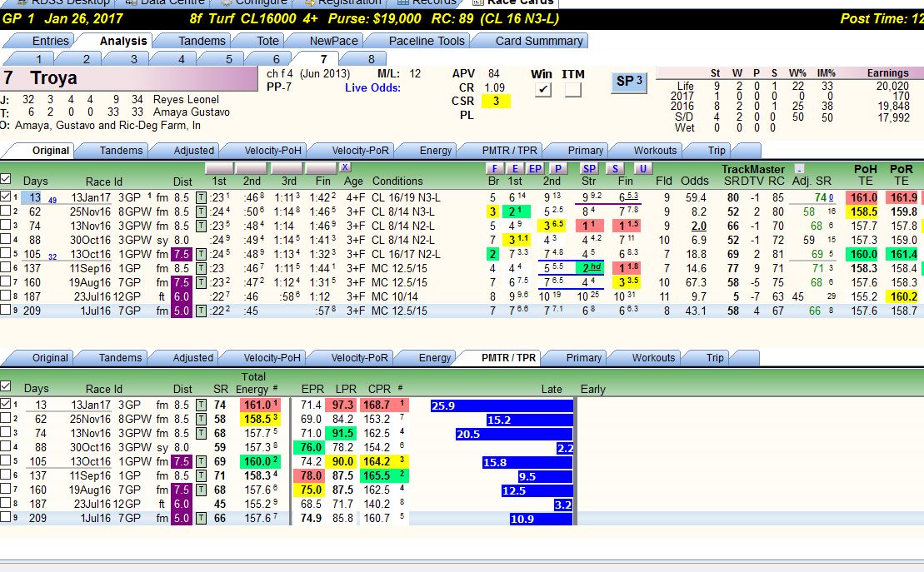Image resolution: width=924 pixels, height=572 pixels.
Task: Open upper Energy tab
Action: click(x=436, y=150)
